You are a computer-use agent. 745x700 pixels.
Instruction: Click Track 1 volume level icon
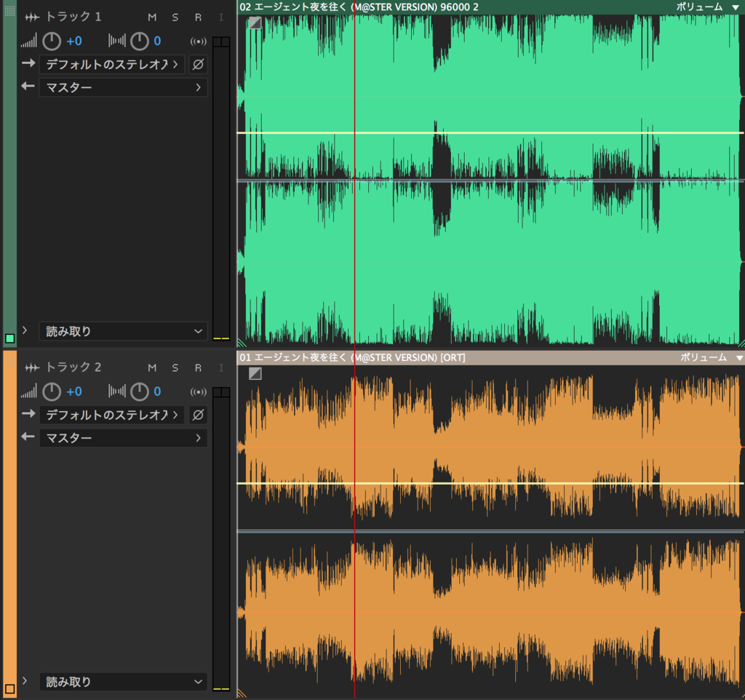click(28, 41)
